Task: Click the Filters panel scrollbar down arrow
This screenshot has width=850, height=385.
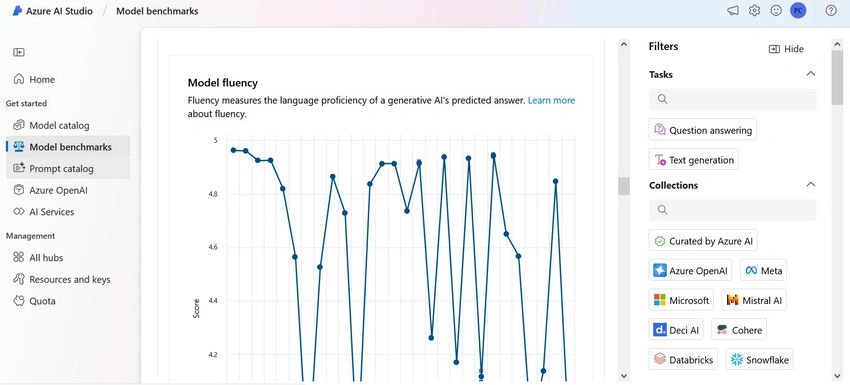Action: click(837, 375)
